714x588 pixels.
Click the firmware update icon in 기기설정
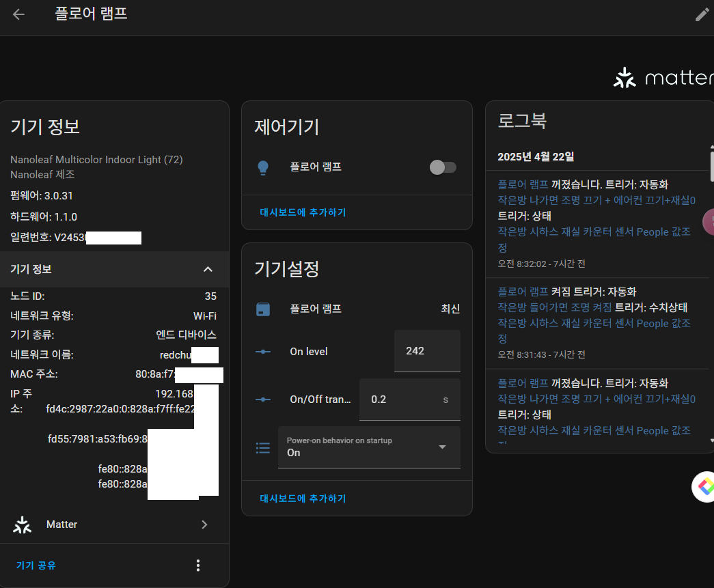click(263, 309)
